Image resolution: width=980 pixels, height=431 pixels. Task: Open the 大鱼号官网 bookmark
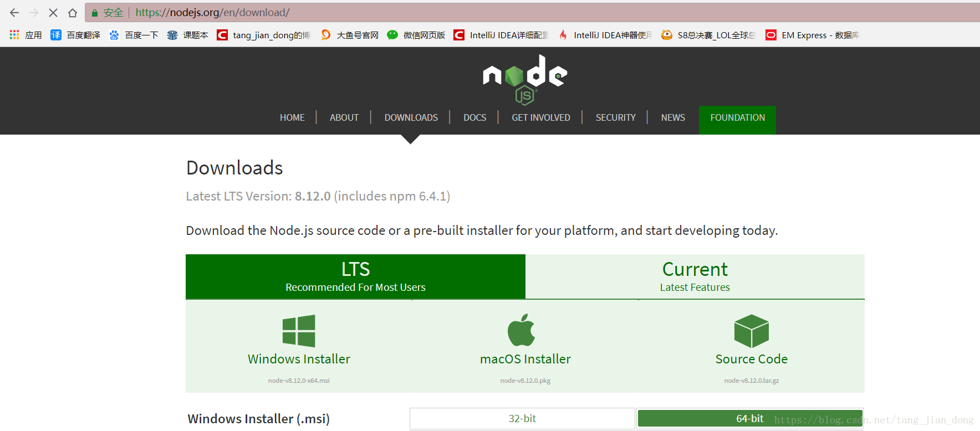(350, 35)
